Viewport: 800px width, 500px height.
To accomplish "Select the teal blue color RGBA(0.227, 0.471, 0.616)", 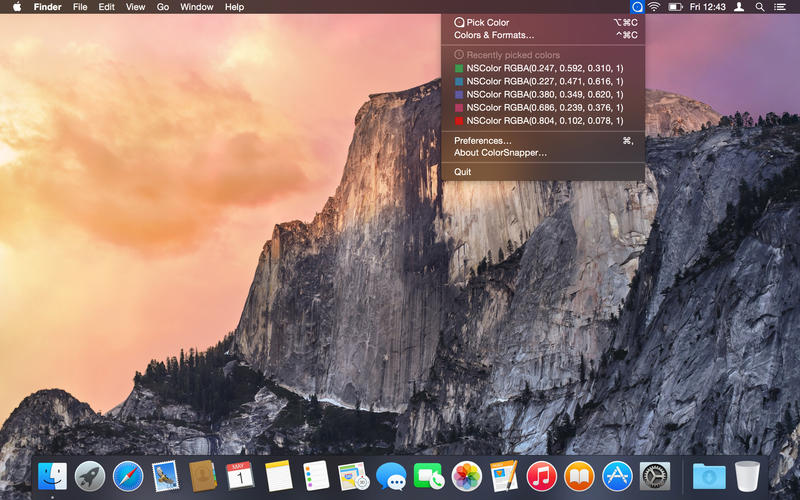I will 537,81.
